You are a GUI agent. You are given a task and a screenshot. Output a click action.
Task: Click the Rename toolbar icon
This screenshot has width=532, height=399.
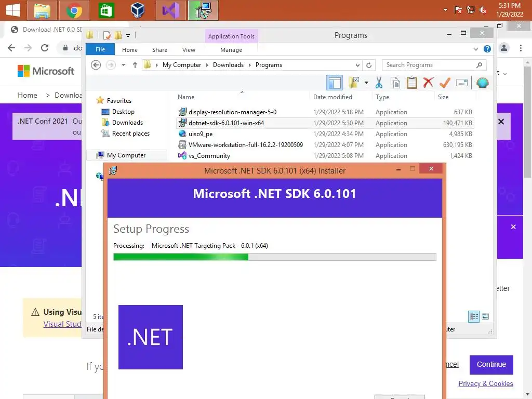click(462, 83)
